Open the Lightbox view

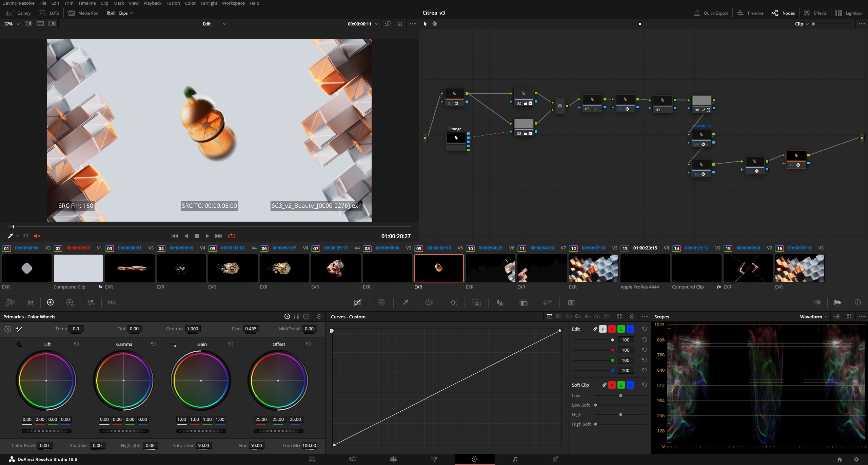849,13
